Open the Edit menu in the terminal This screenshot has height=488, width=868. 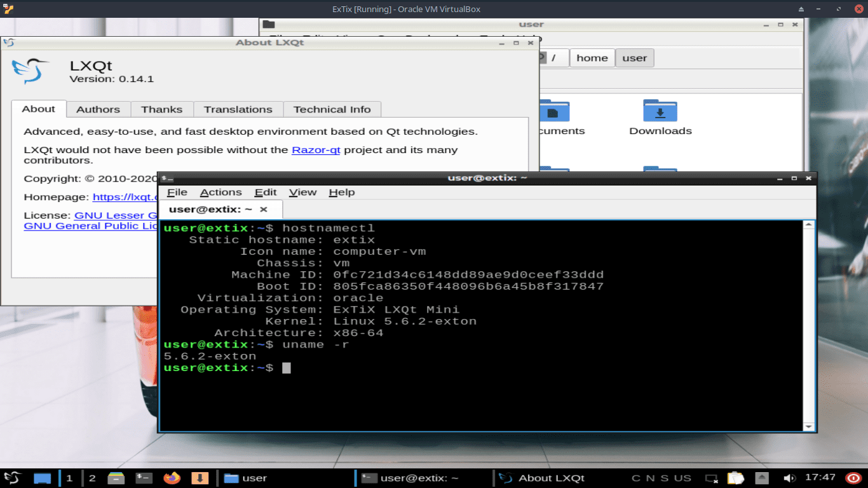(x=266, y=192)
